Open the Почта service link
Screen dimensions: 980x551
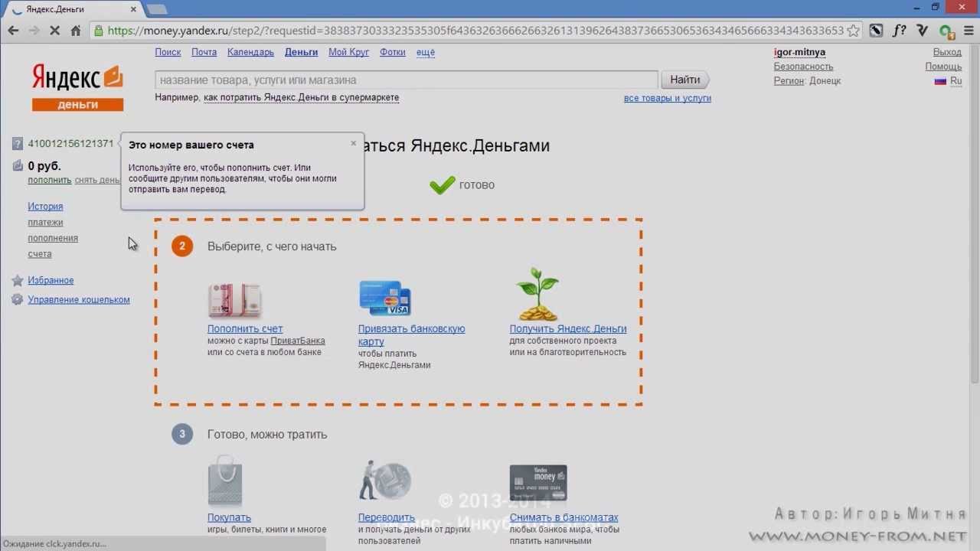[204, 52]
